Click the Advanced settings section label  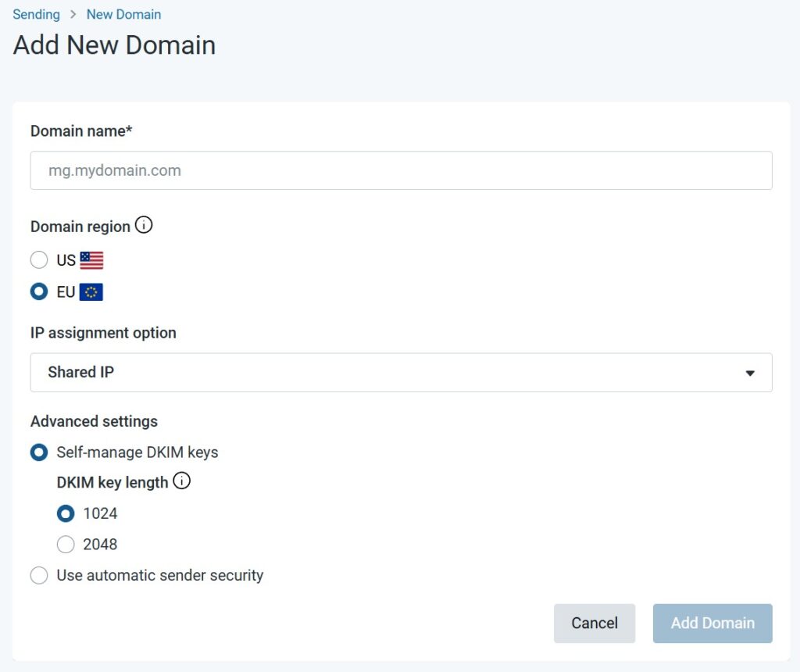94,421
